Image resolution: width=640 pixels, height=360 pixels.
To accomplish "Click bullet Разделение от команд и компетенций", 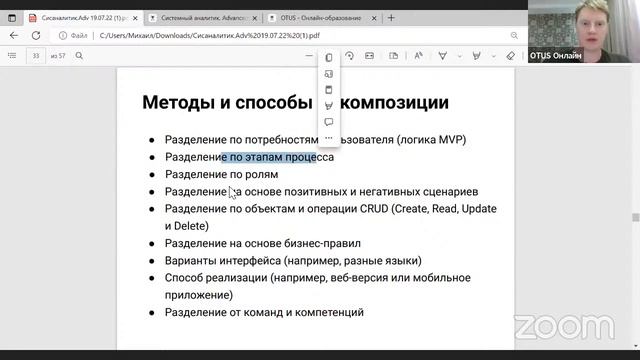I will (264, 312).
